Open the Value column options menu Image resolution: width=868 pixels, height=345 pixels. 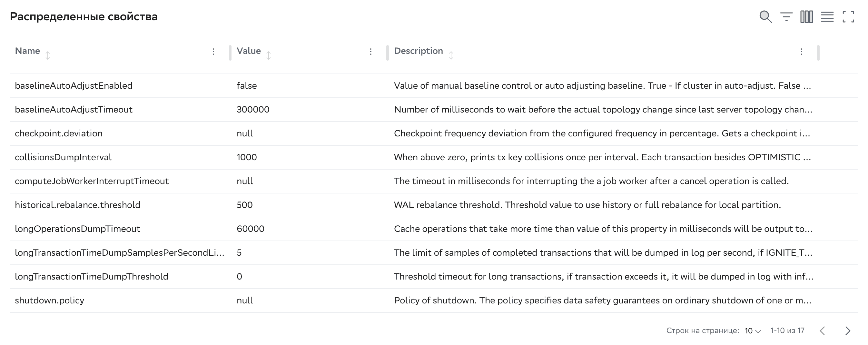click(x=371, y=52)
